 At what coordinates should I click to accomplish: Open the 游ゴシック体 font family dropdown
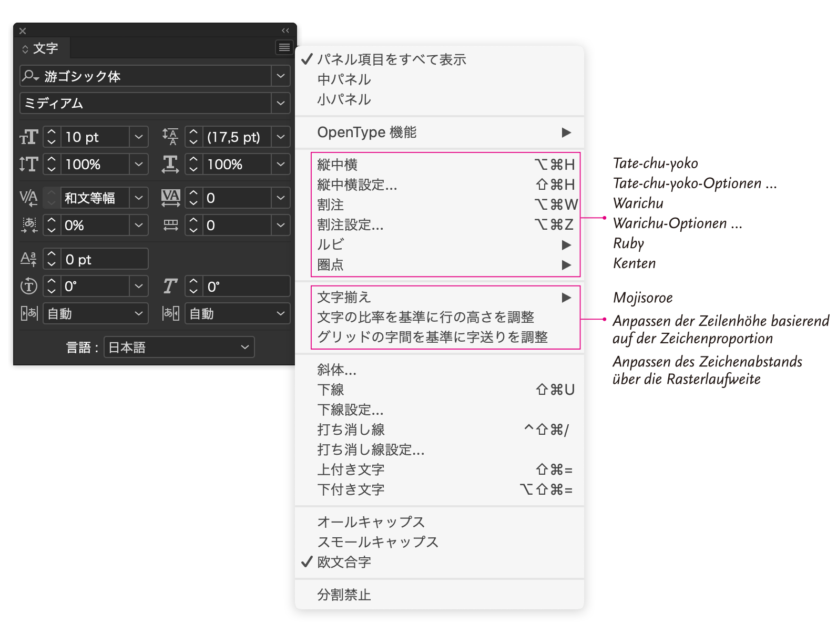coord(281,76)
